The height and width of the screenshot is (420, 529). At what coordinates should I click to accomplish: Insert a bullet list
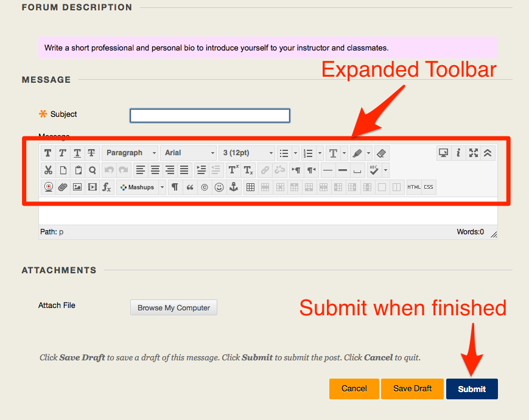point(284,153)
